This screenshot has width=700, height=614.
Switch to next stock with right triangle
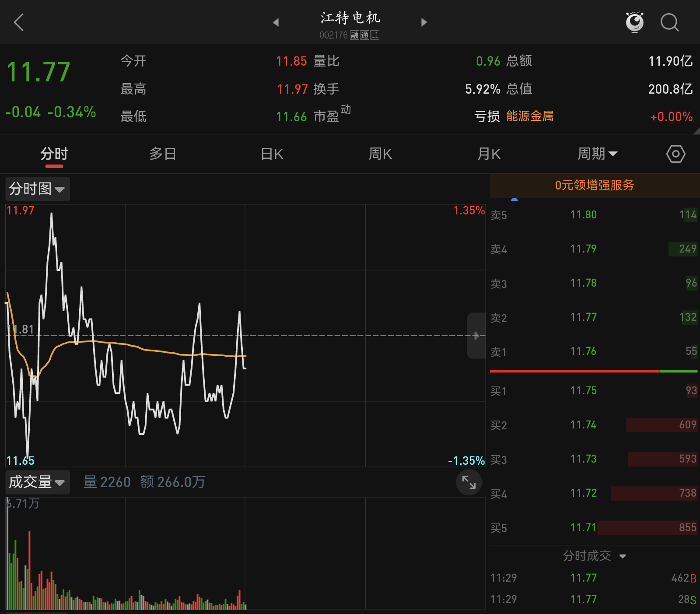coord(423,22)
